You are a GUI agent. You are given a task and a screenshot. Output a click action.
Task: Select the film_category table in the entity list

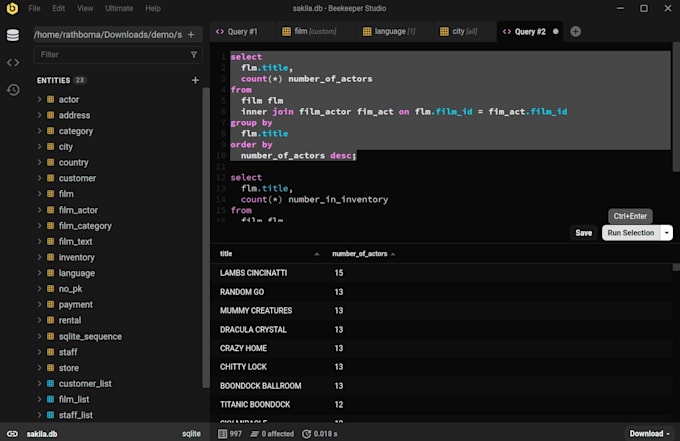coord(85,226)
